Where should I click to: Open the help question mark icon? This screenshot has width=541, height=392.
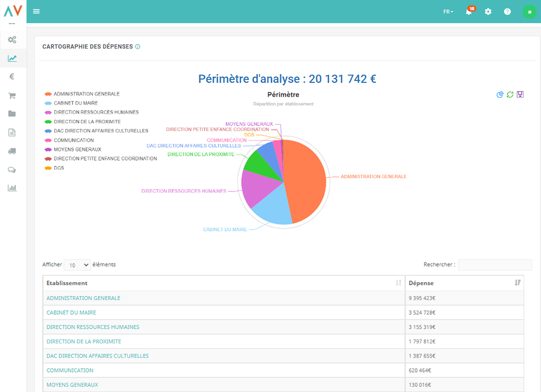coord(507,12)
